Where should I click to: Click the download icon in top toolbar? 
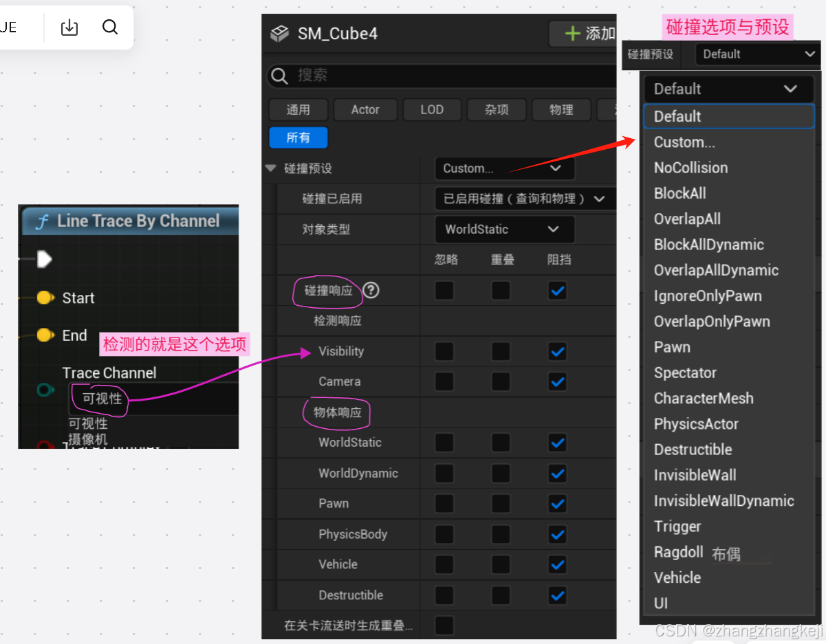(x=69, y=27)
